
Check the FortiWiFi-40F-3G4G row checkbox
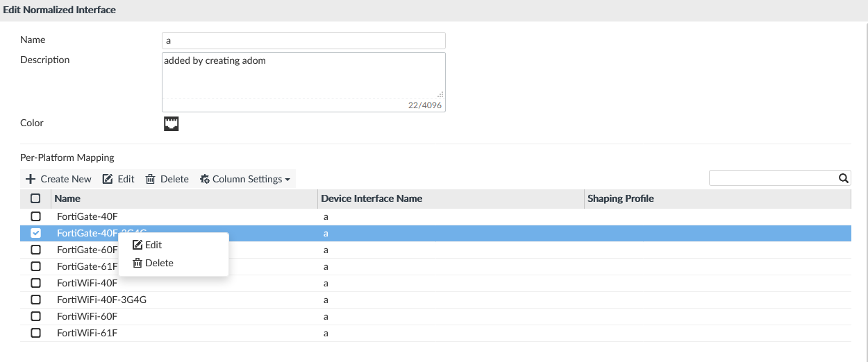coord(36,300)
